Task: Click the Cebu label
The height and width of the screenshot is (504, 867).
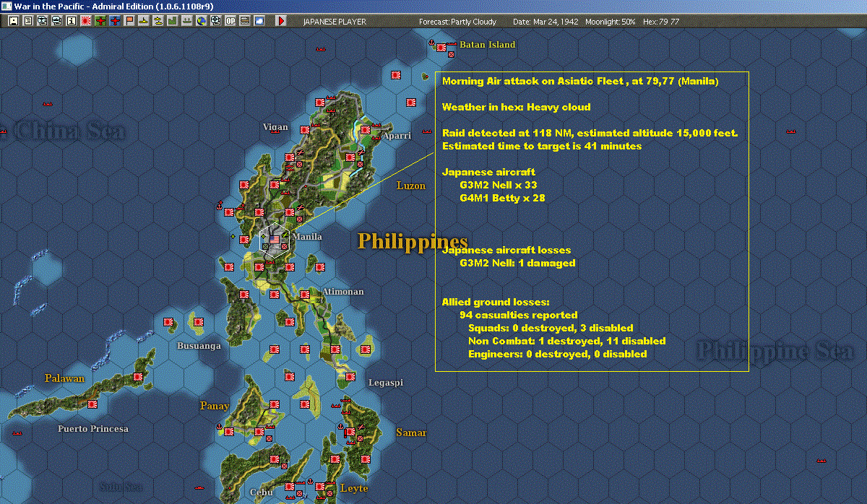Action: pyautogui.click(x=260, y=492)
